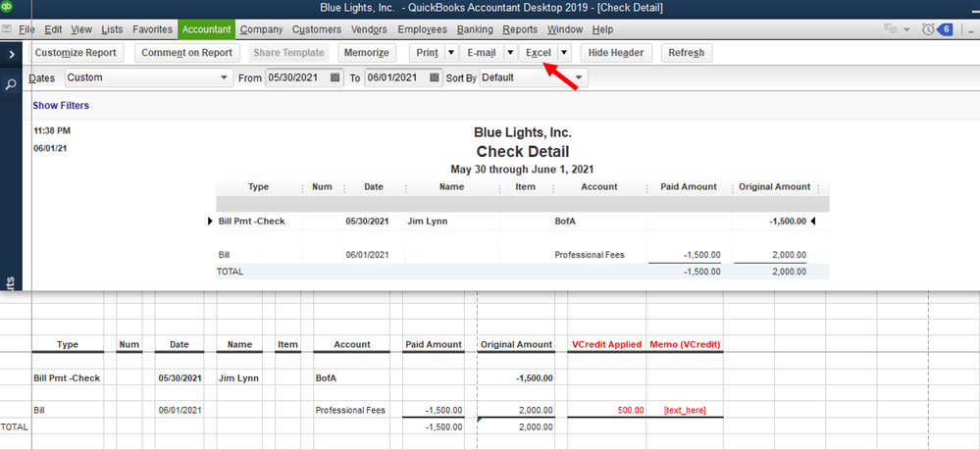Select the Paid Amount column header in report
This screenshot has height=450, width=980.
pos(688,187)
